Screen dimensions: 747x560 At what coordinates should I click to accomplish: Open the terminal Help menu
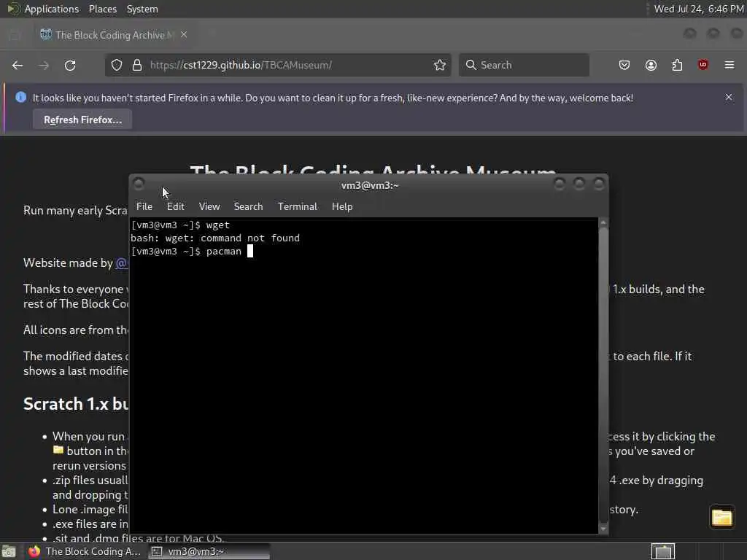point(342,206)
